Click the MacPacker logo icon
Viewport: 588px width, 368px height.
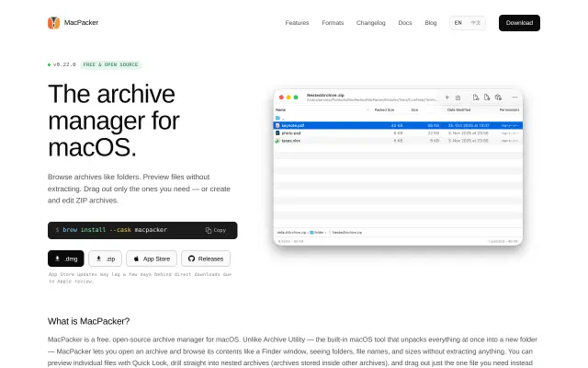(53, 23)
